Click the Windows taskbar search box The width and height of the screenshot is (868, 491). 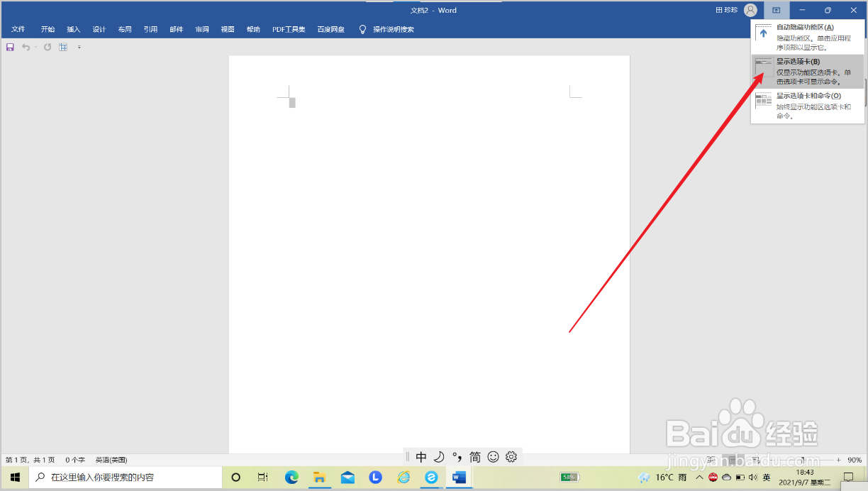[x=126, y=478]
